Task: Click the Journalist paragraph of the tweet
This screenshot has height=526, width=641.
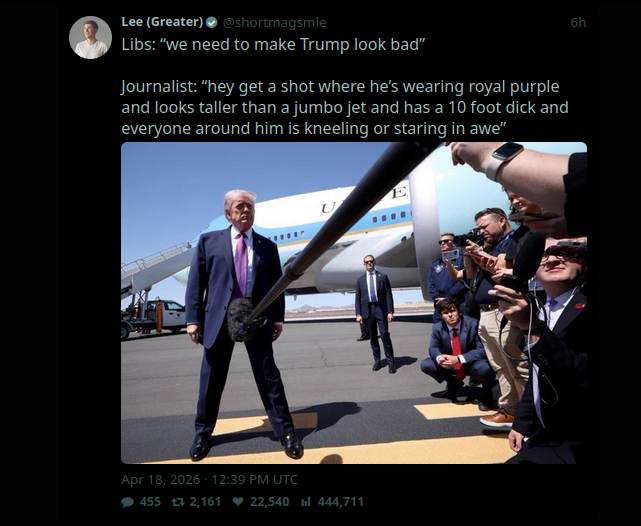Action: (345, 108)
